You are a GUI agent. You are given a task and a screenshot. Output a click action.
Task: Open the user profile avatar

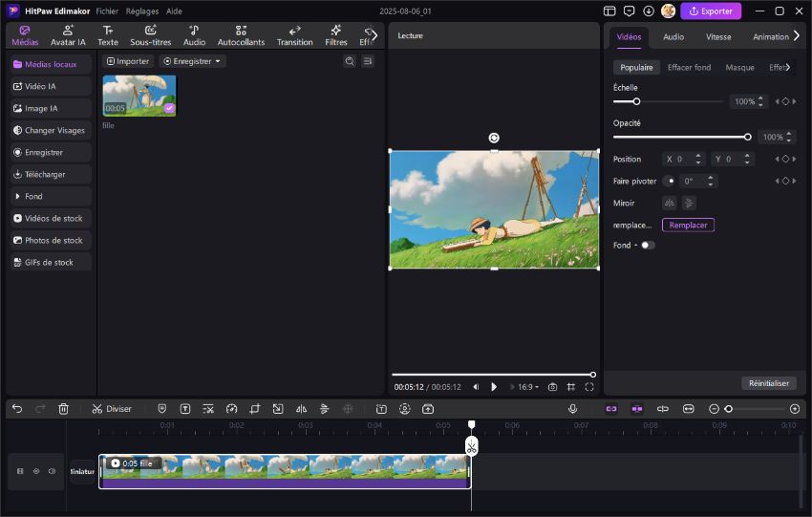coord(668,11)
